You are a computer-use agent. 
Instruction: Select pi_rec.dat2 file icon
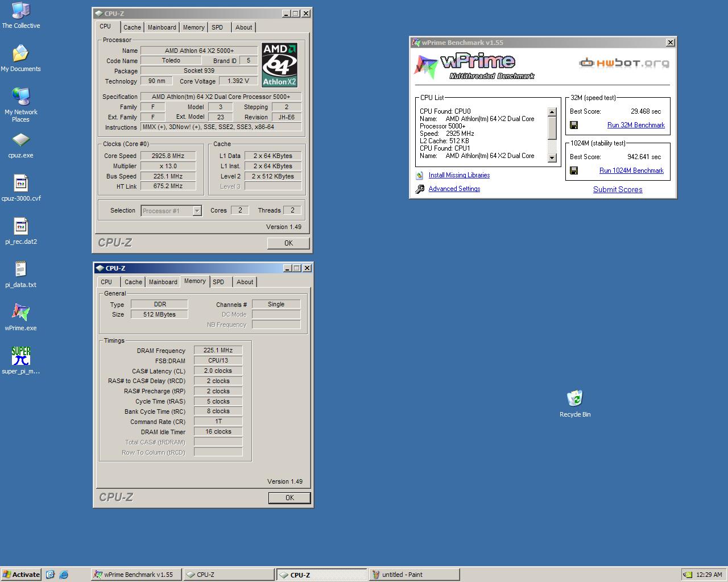[20, 231]
